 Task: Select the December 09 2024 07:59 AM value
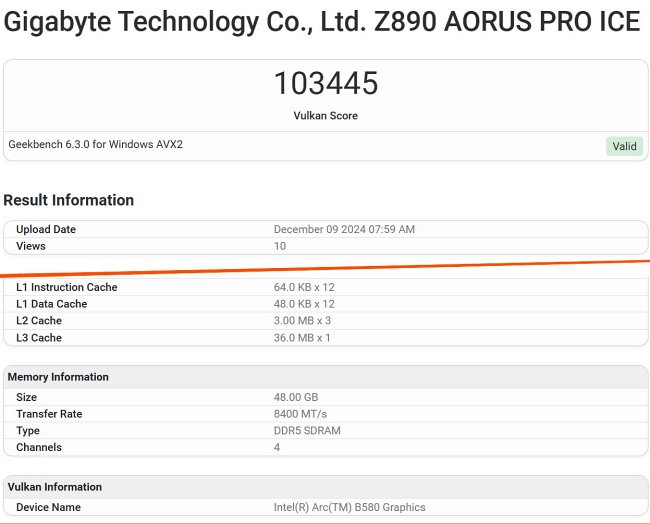[x=344, y=229]
